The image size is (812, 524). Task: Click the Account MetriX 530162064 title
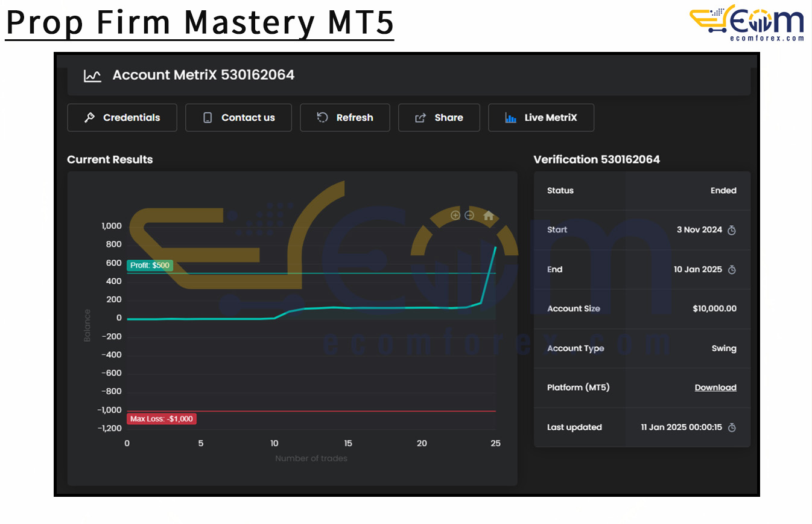tap(203, 75)
